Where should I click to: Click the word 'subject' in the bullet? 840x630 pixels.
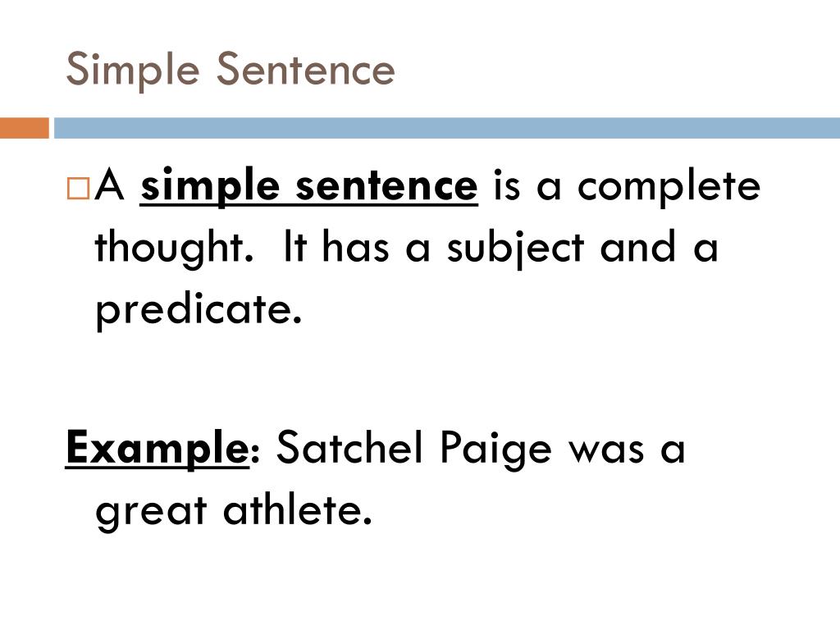coord(515,248)
